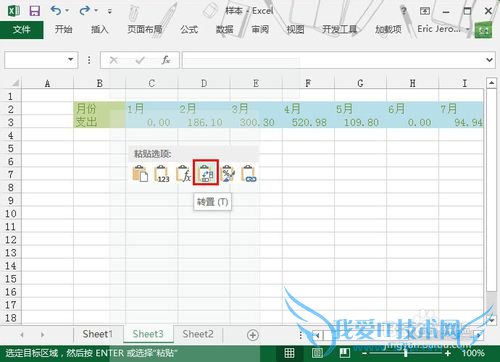Click the Cancel X icon in formula bar
The height and width of the screenshot is (362, 500).
pos(113,60)
